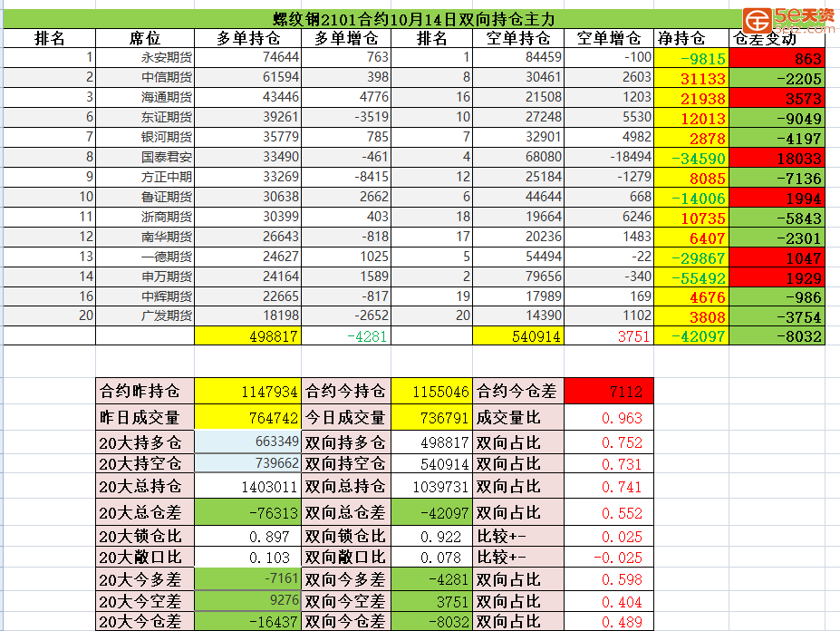Click the 多单增仓 column header
Viewport: 840px width, 631px height.
pyautogui.click(x=346, y=39)
